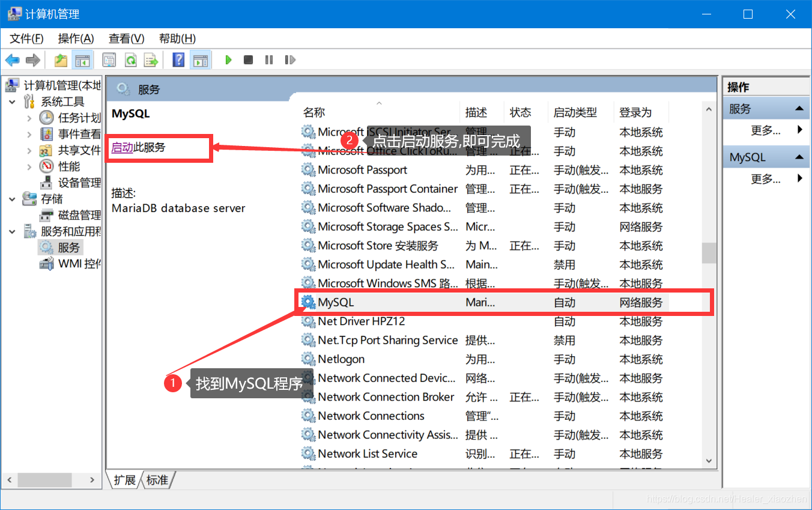
Task: Expand the 性能 tree node
Action: point(29,166)
